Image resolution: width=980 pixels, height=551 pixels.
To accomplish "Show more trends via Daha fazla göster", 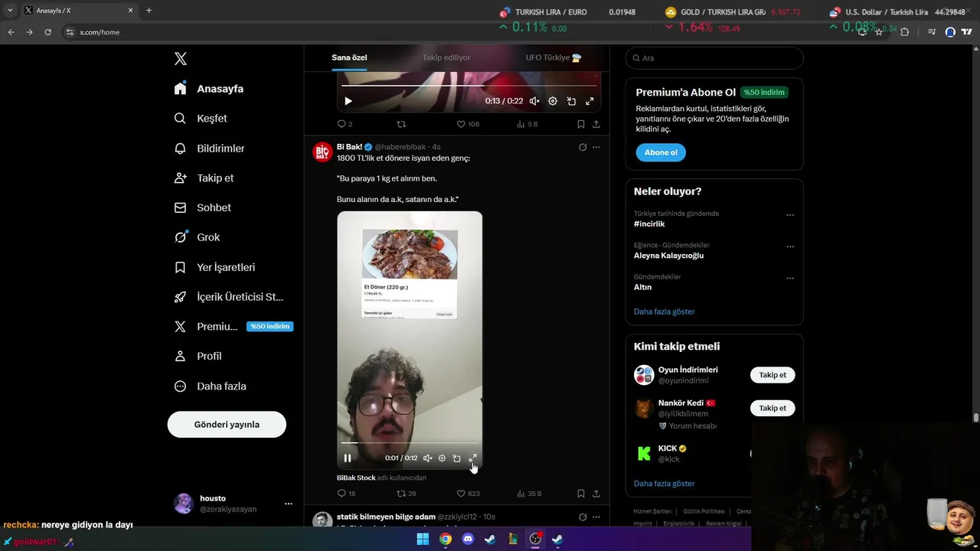I will tap(664, 311).
